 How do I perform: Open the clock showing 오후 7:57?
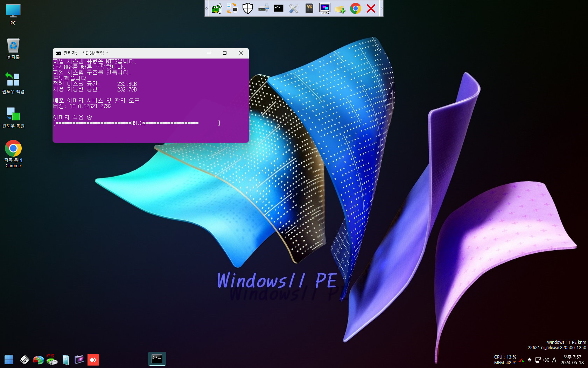(572, 360)
